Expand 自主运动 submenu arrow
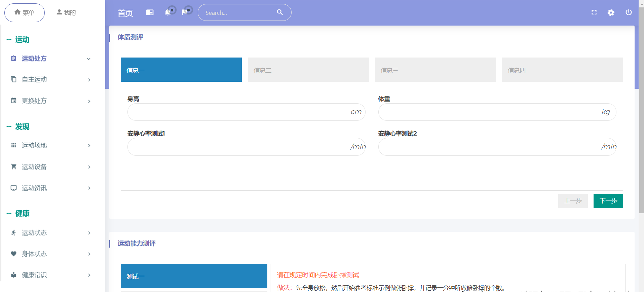Image resolution: width=644 pixels, height=292 pixels. pos(89,80)
